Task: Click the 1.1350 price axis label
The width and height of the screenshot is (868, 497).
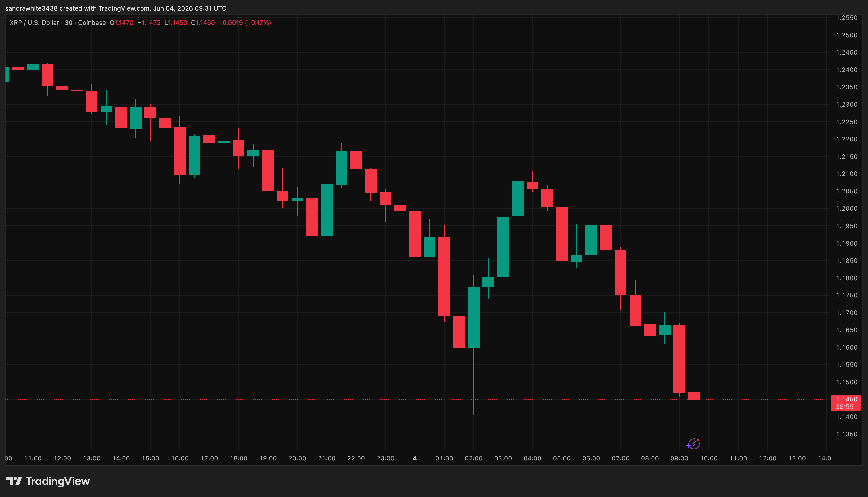Action: [x=847, y=434]
